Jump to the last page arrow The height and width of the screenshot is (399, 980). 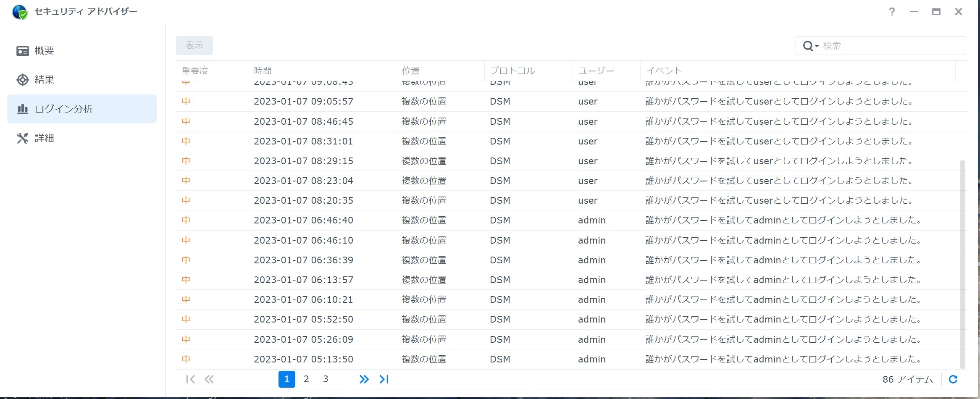[x=384, y=379]
